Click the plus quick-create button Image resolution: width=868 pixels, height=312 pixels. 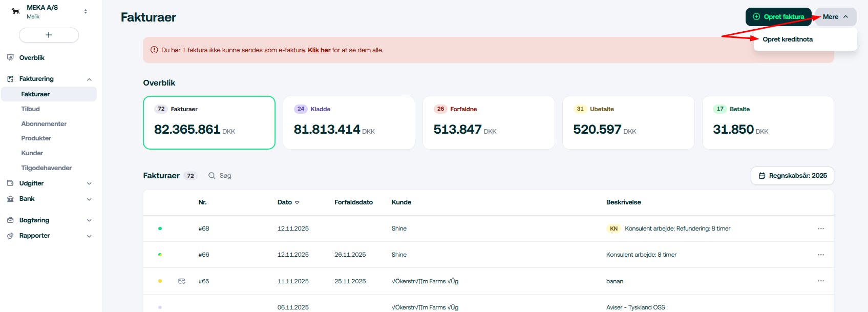point(49,35)
